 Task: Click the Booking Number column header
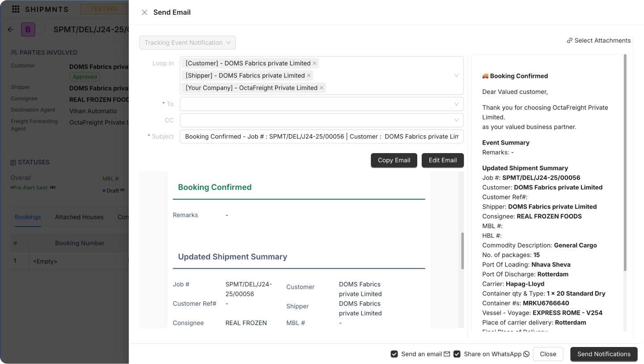click(x=80, y=243)
